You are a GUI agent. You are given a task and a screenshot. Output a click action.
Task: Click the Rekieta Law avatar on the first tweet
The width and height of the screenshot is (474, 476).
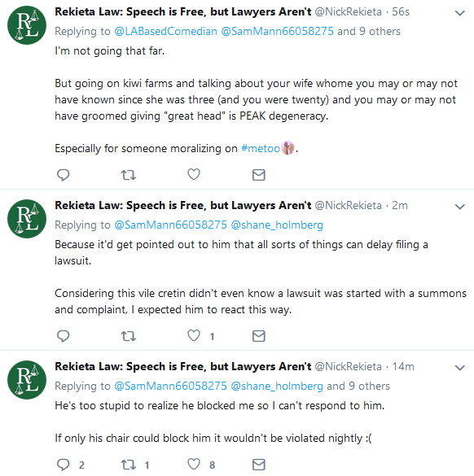point(27,25)
